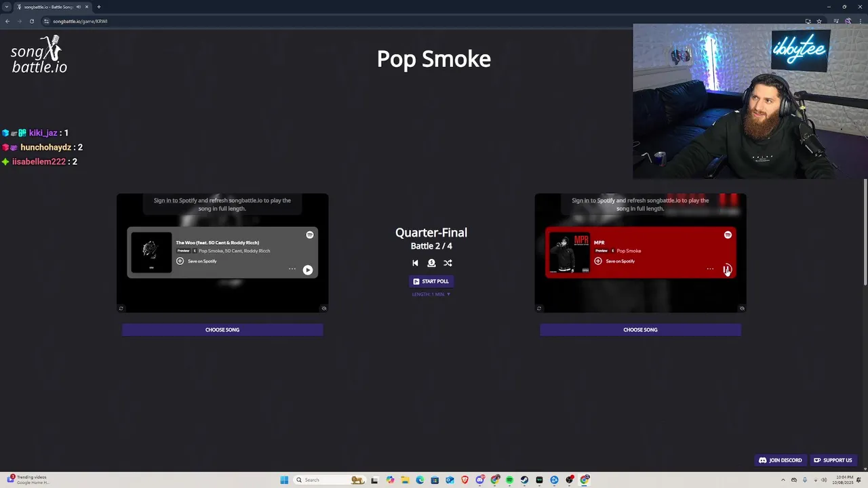Open Outlook from taskbar
868x488 pixels.
pos(450,480)
